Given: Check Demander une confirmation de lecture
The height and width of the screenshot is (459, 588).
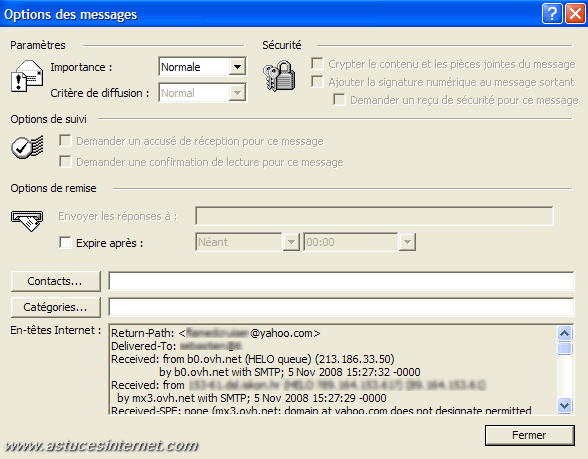Looking at the screenshot, I should click(x=65, y=162).
